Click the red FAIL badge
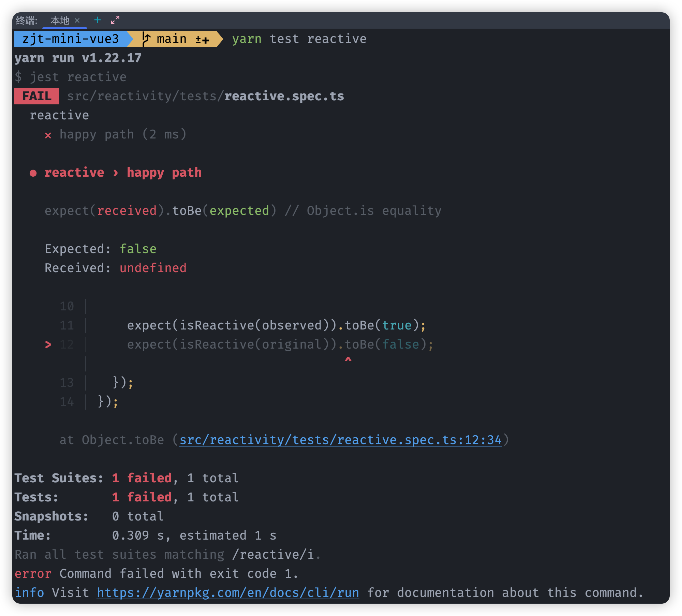Viewport: 682px width, 616px height. pos(37,96)
